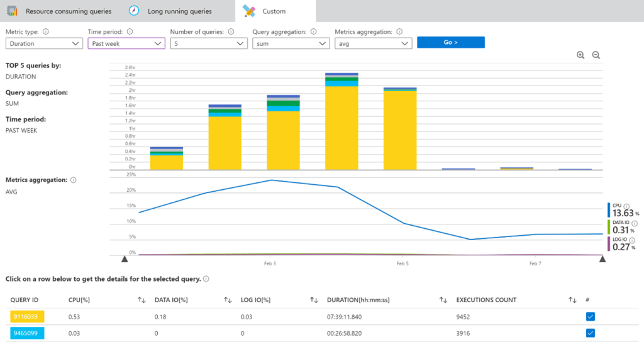The image size is (644, 342).
Task: Sort table by DURATION column arrows
Action: pyautogui.click(x=443, y=300)
